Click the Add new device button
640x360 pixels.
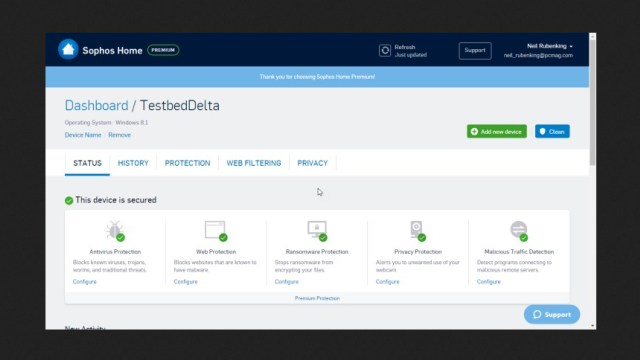pos(497,131)
